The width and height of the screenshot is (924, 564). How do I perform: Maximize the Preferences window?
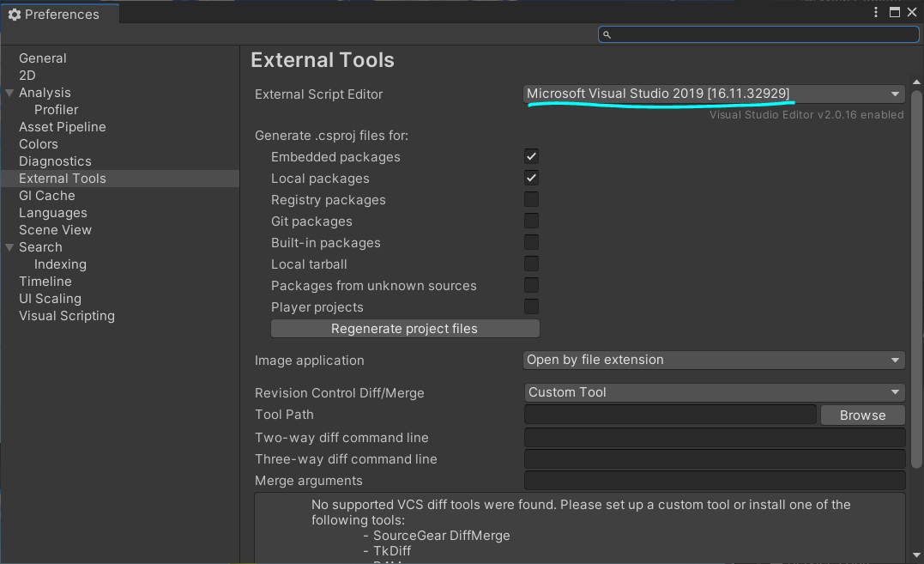[x=895, y=12]
